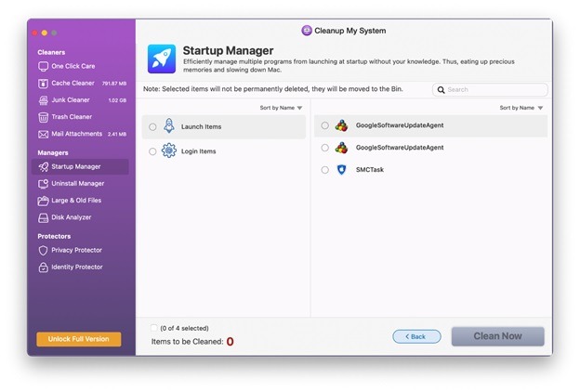Click the 2.41 MB mail attachments value

click(x=117, y=135)
